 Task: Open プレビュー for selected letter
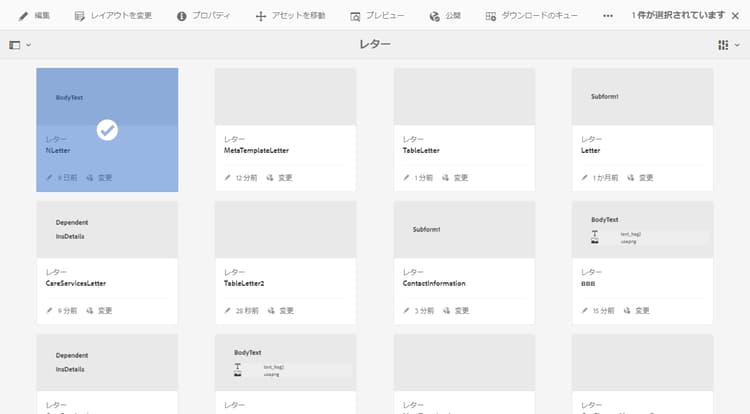click(377, 16)
